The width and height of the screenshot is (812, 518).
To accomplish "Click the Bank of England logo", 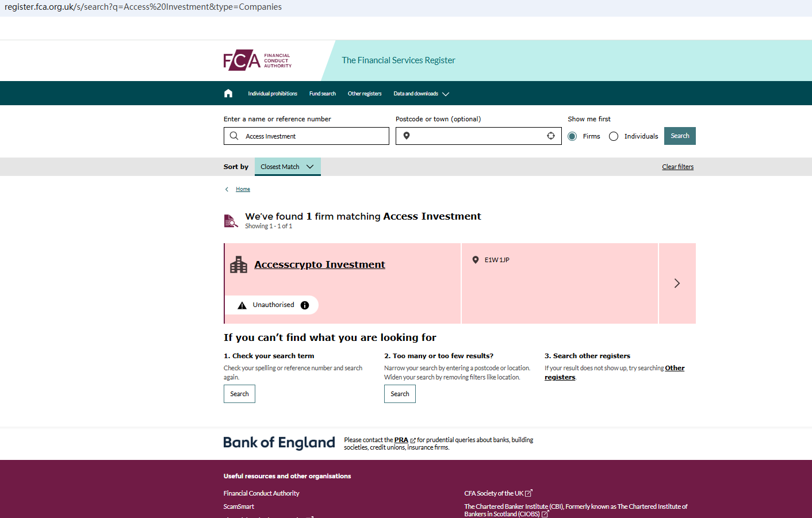I will [279, 443].
